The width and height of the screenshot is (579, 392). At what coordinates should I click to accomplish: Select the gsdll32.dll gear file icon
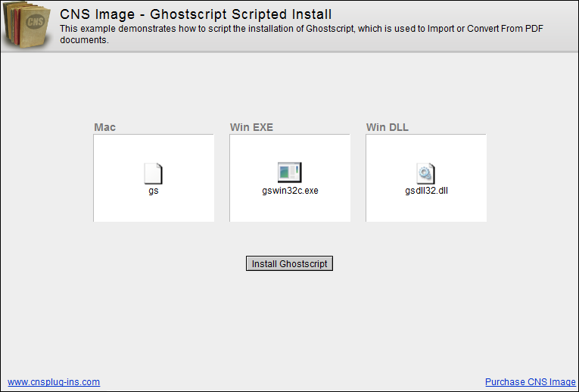[426, 173]
